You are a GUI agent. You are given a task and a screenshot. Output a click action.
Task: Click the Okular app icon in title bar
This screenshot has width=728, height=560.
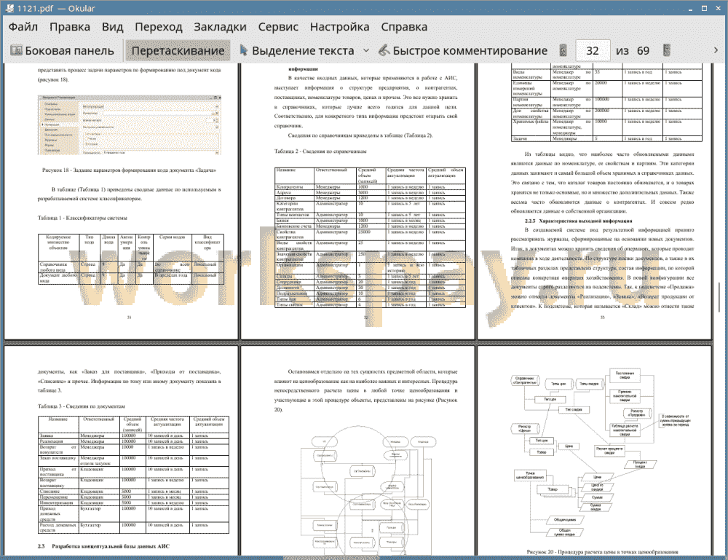point(9,8)
